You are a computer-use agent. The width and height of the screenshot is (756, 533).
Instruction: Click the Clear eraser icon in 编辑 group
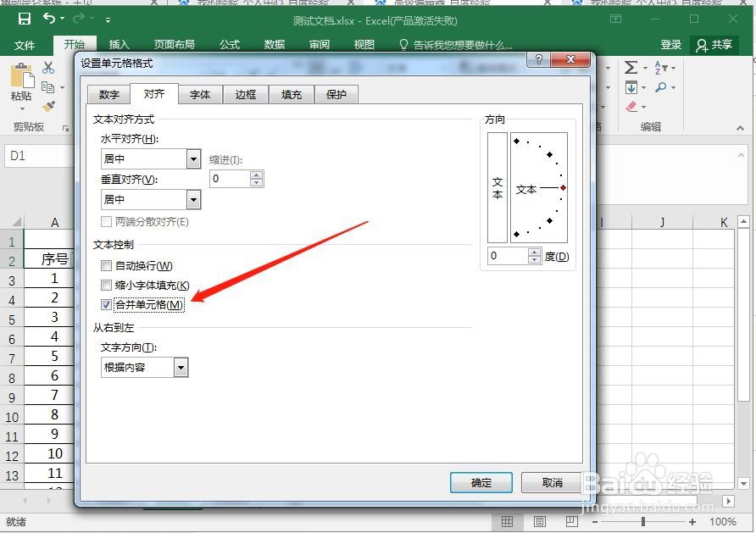(631, 107)
